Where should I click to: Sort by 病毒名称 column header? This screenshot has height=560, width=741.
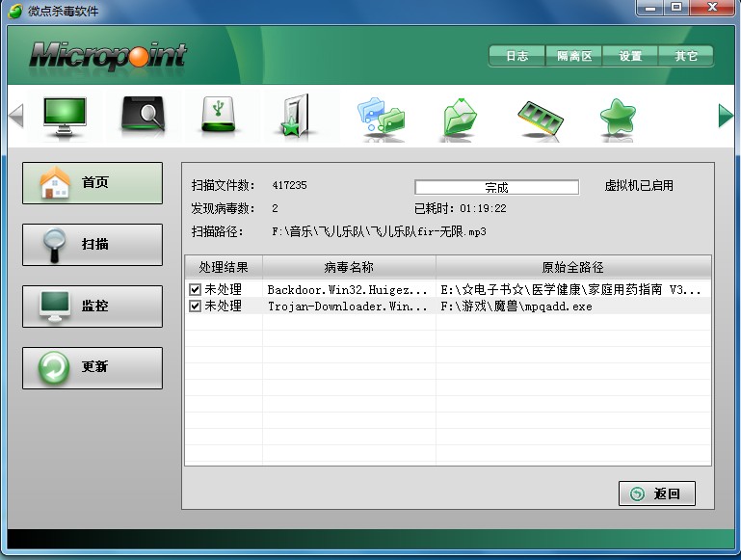349,268
